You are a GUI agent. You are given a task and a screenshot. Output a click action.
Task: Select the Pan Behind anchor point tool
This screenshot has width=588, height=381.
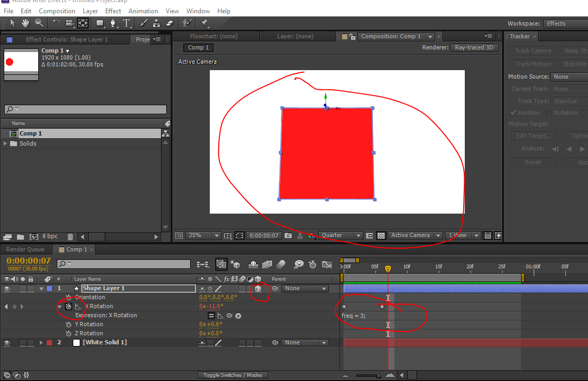83,23
